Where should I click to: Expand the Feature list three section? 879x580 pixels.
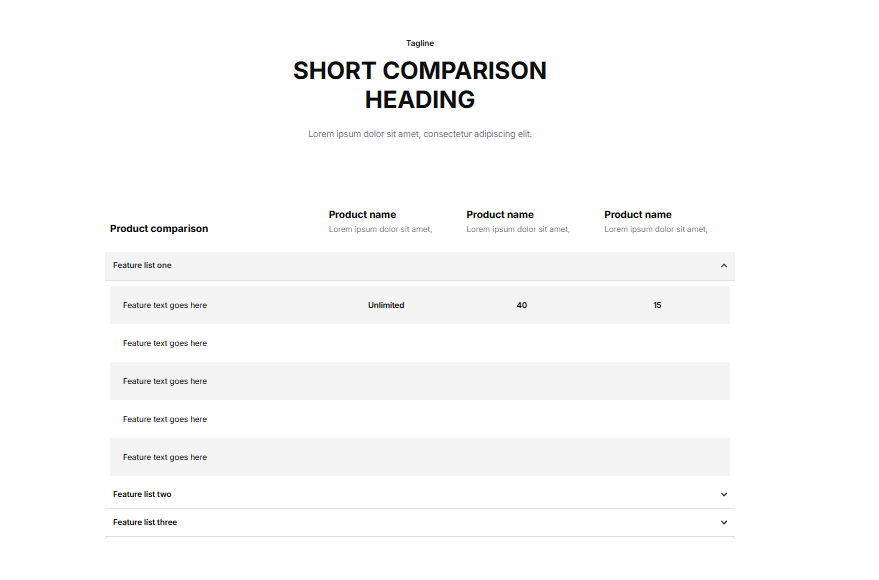(x=419, y=521)
